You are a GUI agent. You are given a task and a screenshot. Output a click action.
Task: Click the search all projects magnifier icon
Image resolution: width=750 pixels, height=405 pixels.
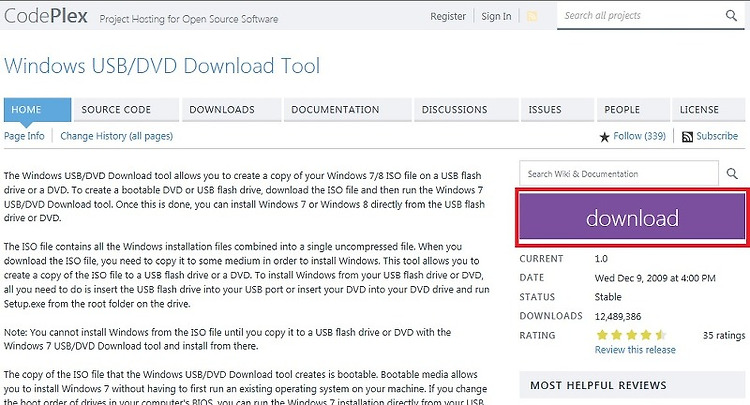pos(731,16)
